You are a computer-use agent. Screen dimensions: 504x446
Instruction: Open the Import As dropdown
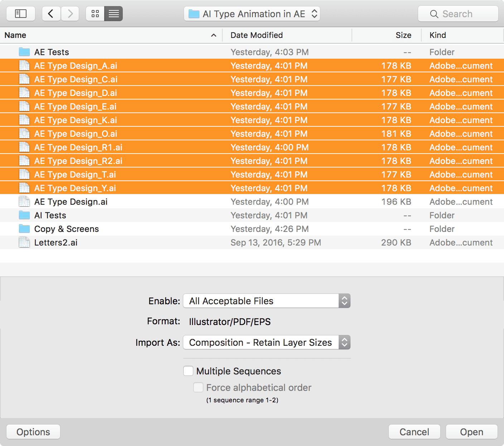point(266,343)
